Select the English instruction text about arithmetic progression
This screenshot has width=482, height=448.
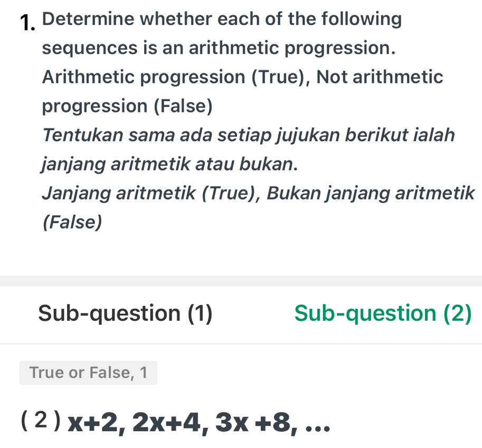point(222,33)
